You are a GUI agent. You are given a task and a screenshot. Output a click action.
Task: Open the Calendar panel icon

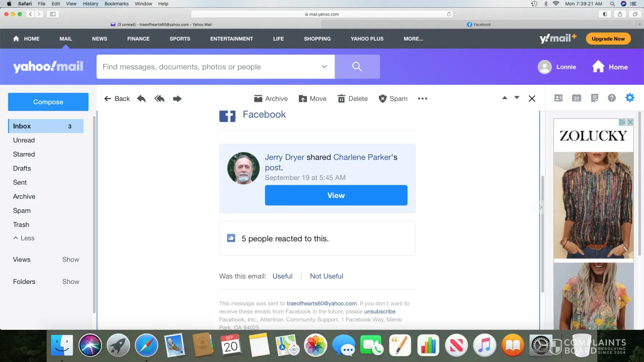[x=576, y=98]
